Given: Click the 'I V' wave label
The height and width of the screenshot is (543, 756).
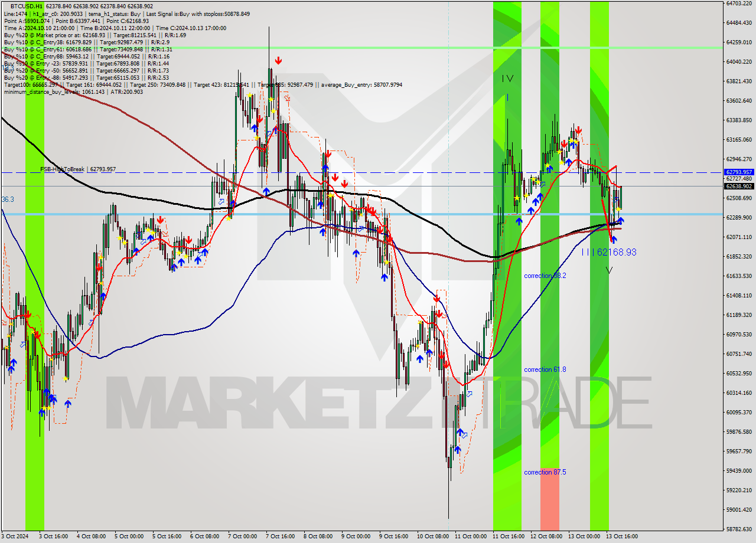Looking at the screenshot, I should point(508,78).
